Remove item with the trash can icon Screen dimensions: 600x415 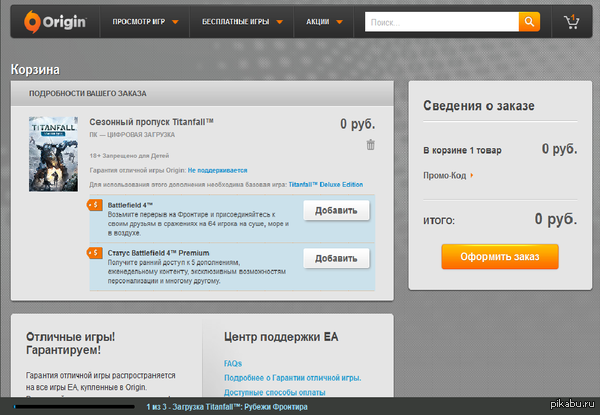pos(371,145)
